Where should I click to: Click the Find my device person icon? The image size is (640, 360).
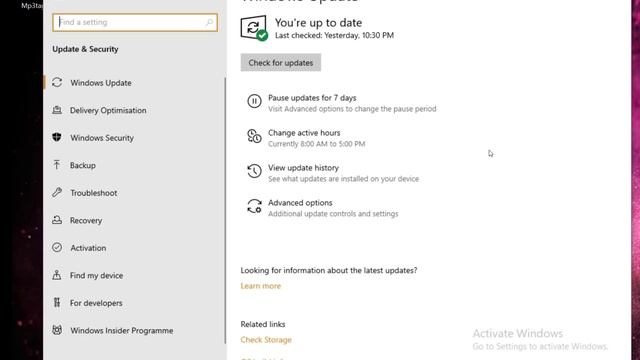[x=57, y=275]
